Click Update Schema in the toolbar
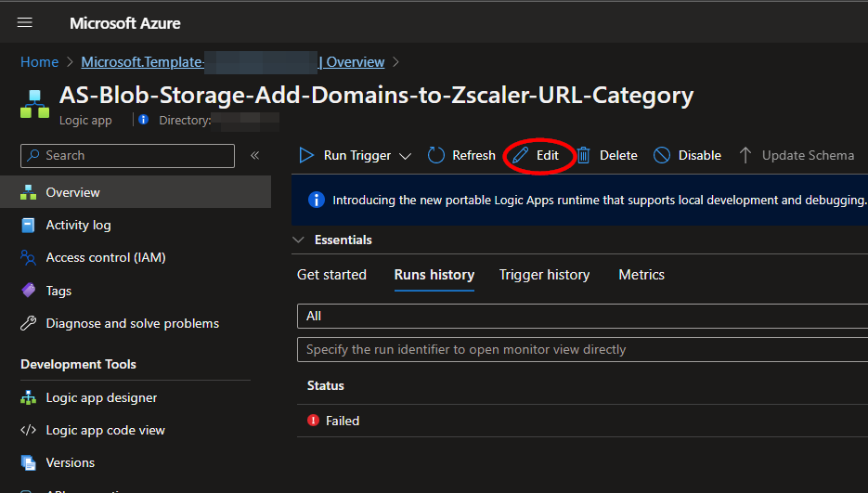Image resolution: width=868 pixels, height=493 pixels. (x=797, y=155)
